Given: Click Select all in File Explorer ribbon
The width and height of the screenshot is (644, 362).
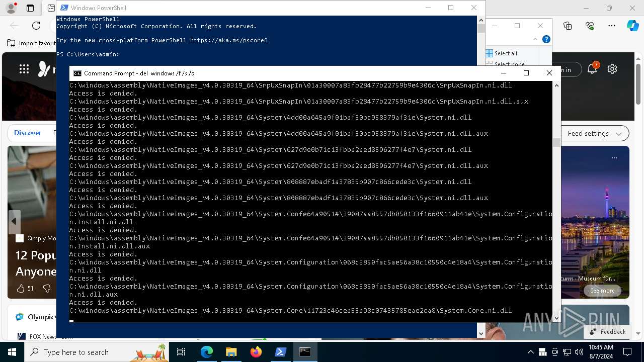Looking at the screenshot, I should (x=502, y=53).
